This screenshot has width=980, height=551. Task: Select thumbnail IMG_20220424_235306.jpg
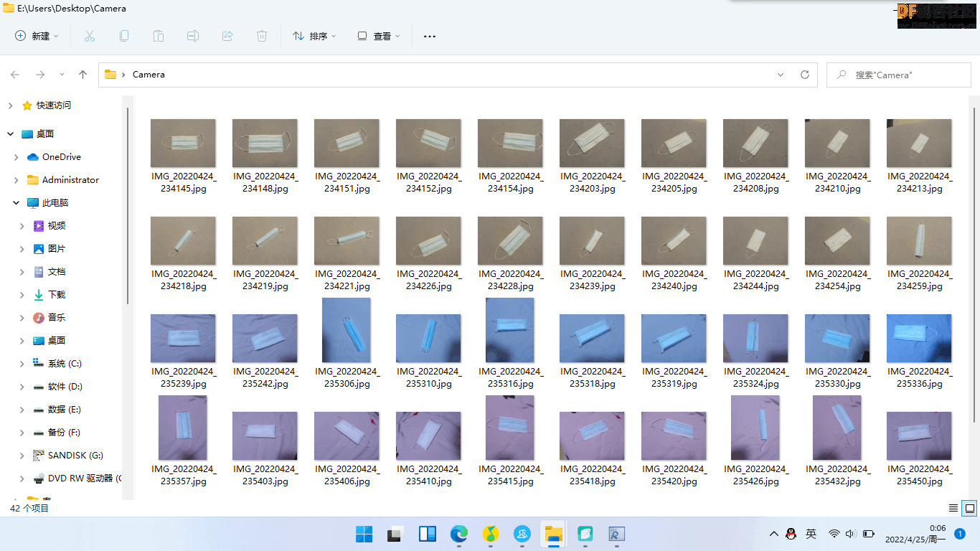tap(347, 330)
